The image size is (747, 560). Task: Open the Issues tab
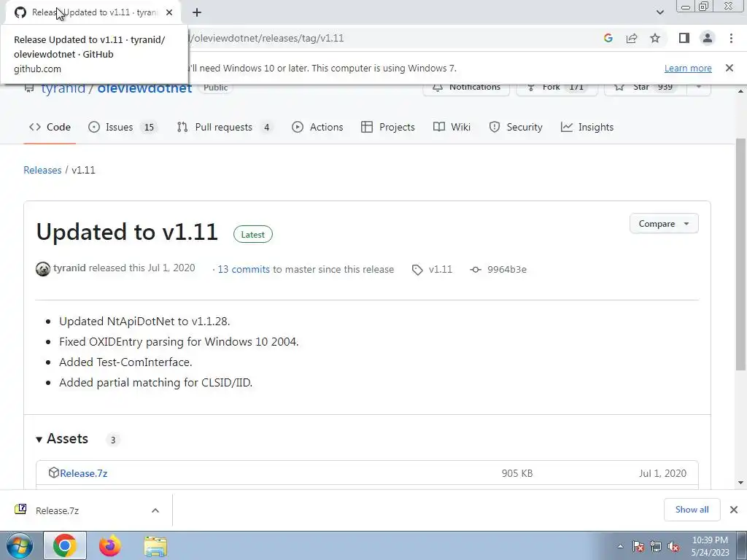[x=123, y=127]
